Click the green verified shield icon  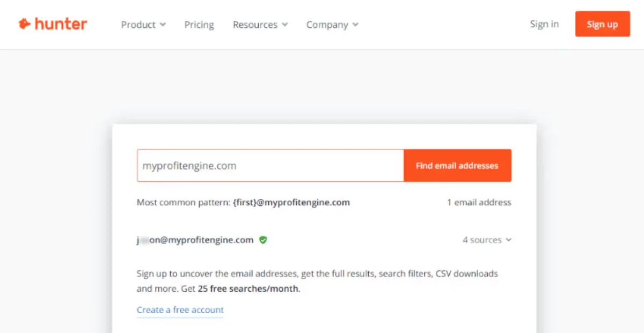click(263, 240)
